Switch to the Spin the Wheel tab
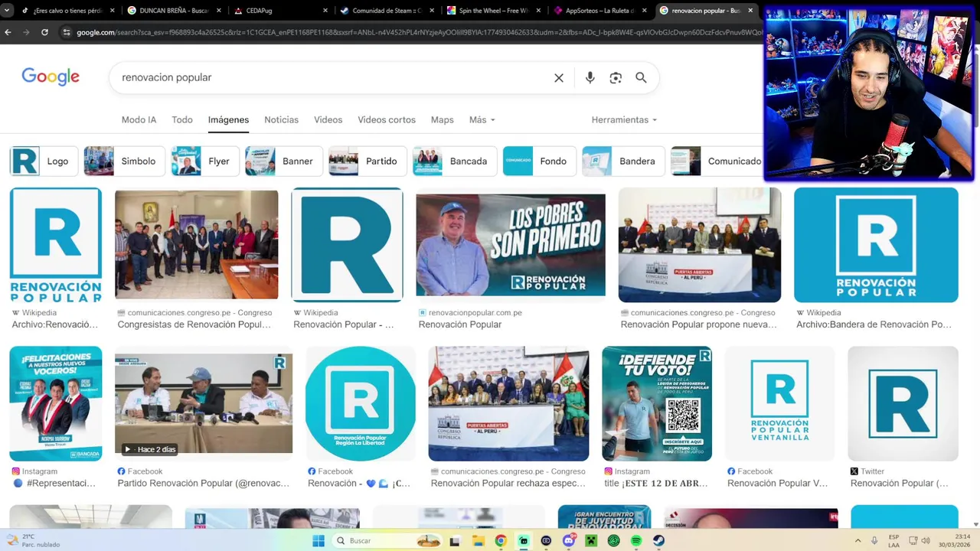This screenshot has height=551, width=980. pos(494,11)
